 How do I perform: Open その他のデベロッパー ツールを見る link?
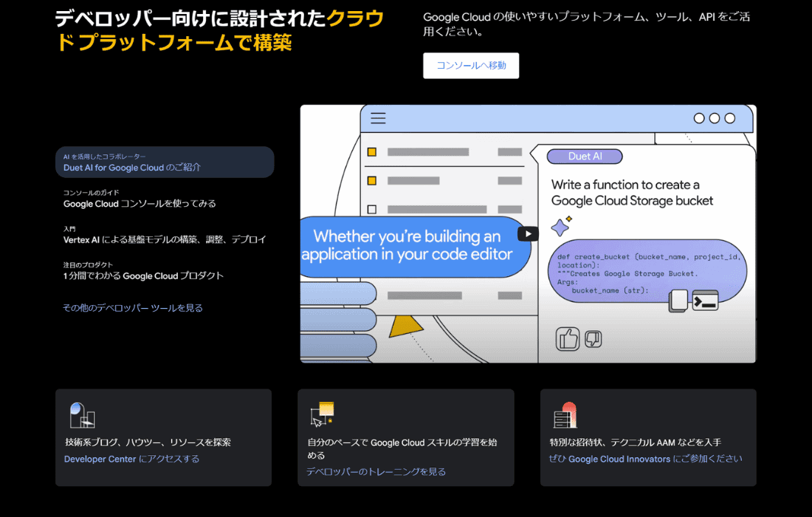[x=133, y=308]
